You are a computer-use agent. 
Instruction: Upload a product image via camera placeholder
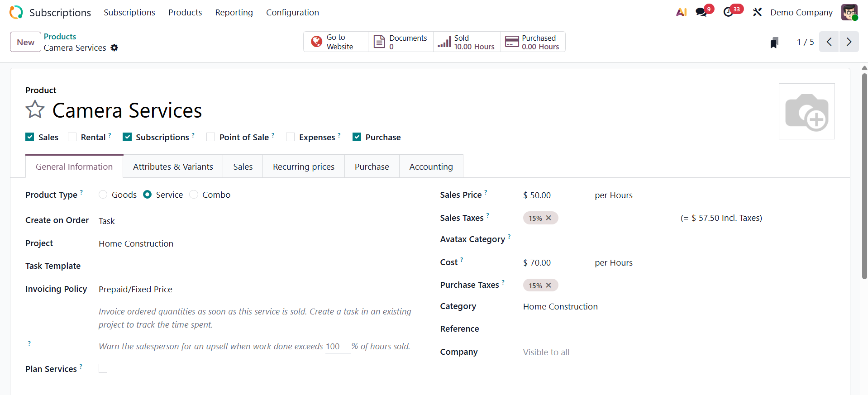click(x=806, y=111)
